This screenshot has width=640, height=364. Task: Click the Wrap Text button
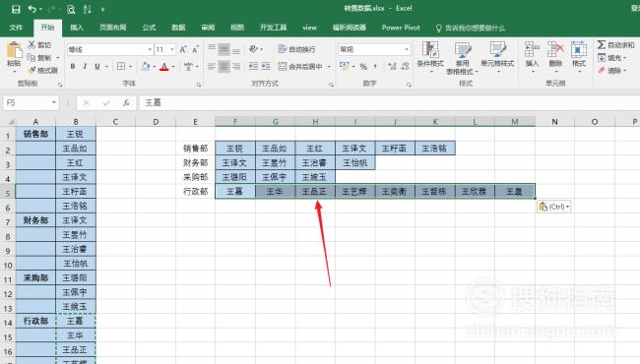296,49
